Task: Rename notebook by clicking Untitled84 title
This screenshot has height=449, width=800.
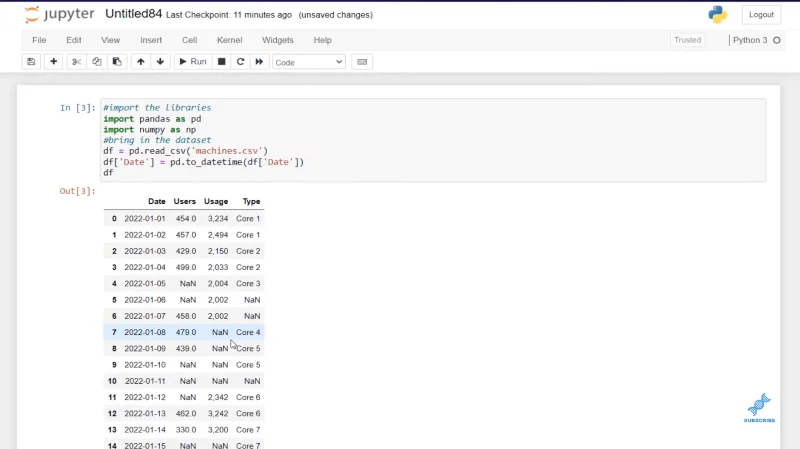Action: [133, 14]
